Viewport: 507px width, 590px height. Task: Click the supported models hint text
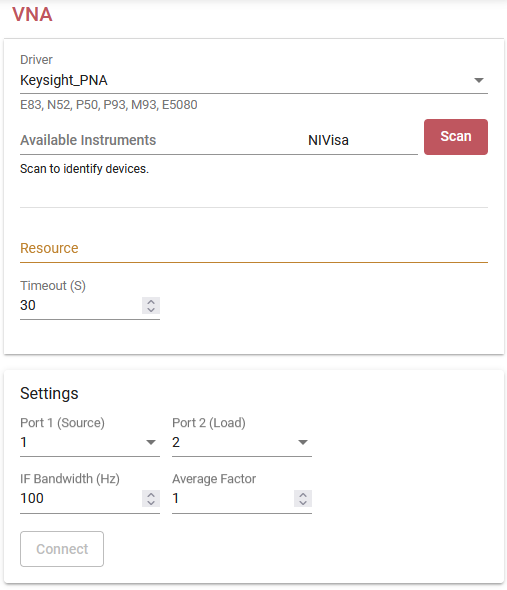(x=109, y=105)
